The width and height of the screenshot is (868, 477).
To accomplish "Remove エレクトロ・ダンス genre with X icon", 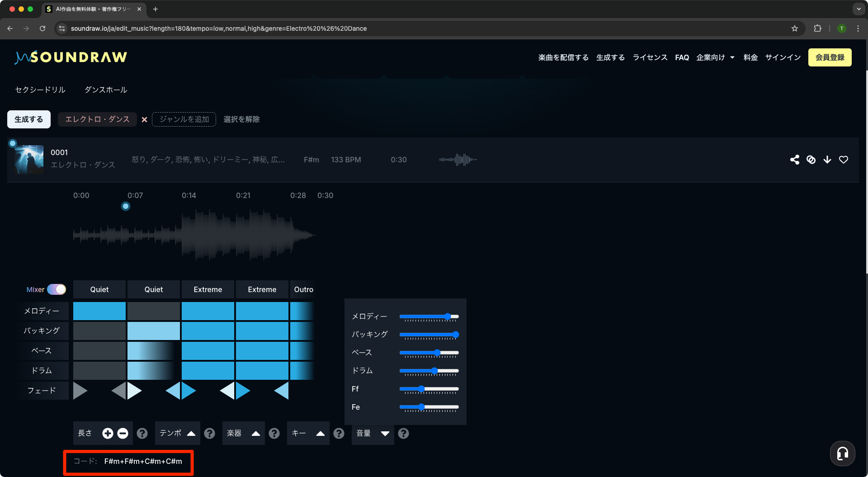I will point(145,120).
